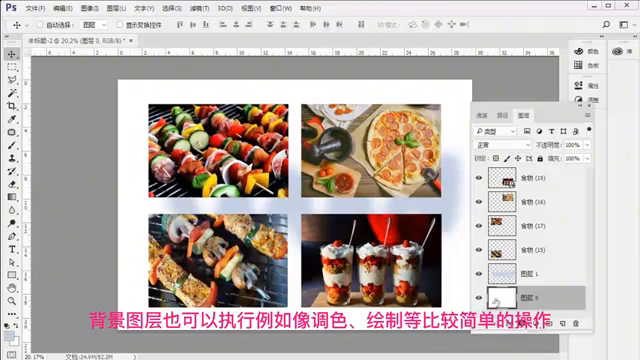
Task: Open the 正常 blend mode dropdown
Action: click(x=502, y=145)
